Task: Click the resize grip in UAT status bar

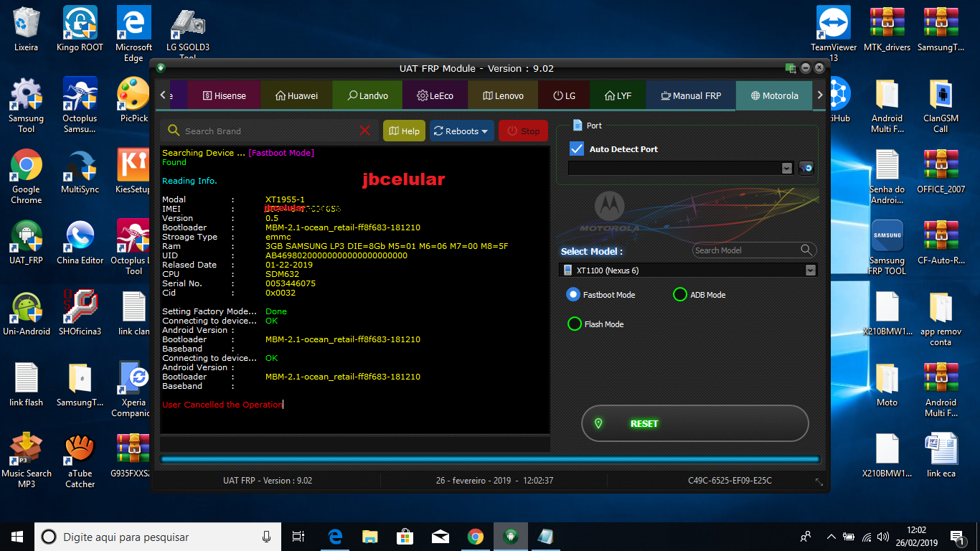Action: (x=819, y=481)
